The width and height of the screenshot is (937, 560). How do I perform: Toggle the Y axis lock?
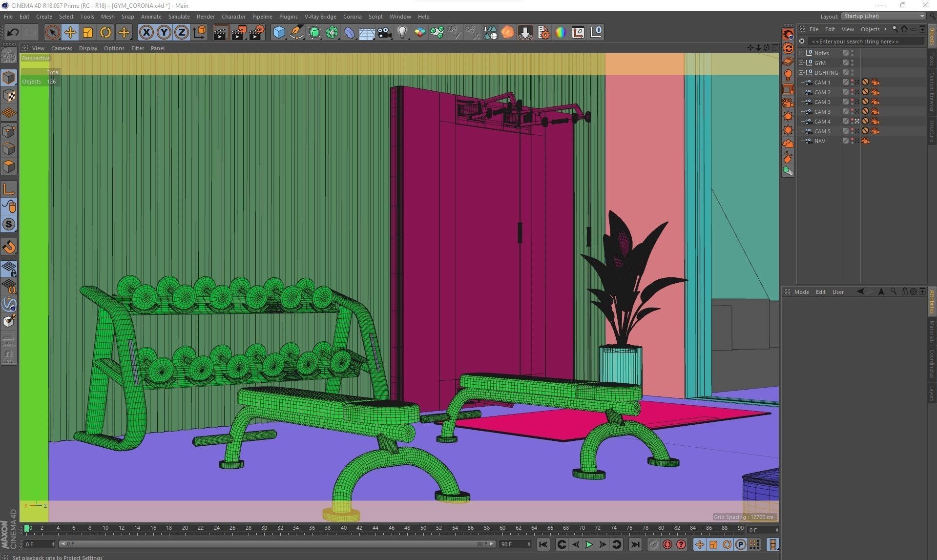[164, 33]
